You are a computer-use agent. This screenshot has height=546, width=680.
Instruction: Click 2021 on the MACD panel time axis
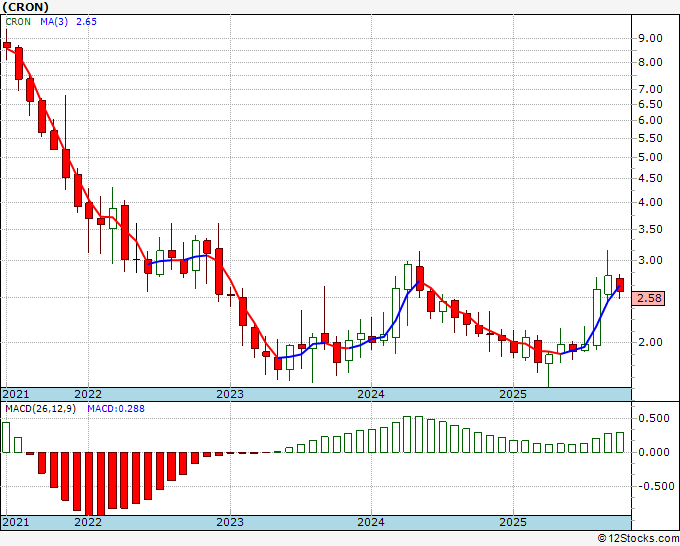(x=16, y=522)
